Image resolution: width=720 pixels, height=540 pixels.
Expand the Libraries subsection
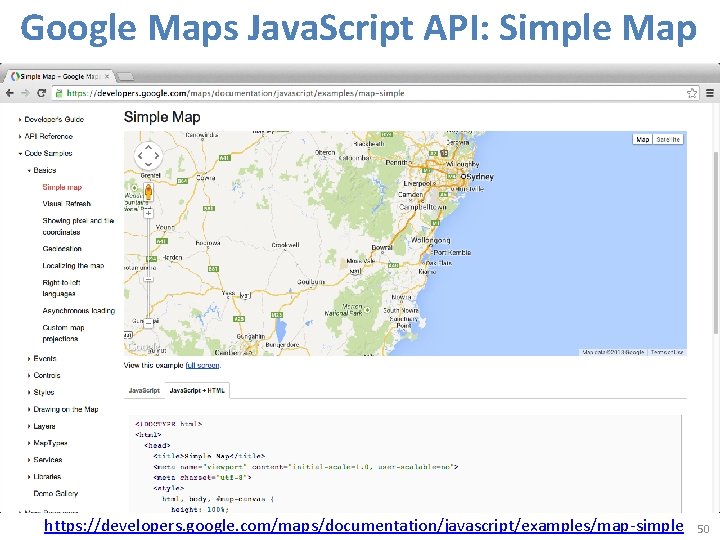tap(44, 477)
